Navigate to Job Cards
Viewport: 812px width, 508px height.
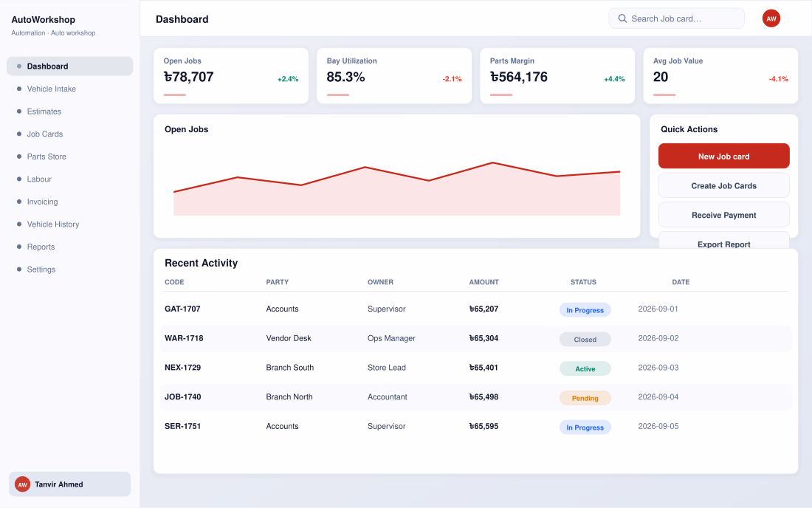[70, 134]
